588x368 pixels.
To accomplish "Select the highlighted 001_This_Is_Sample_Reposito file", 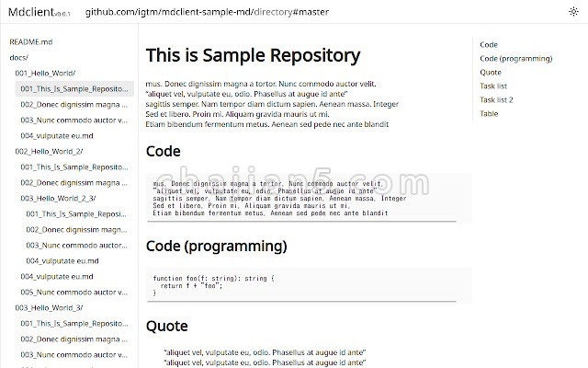I will click(73, 89).
